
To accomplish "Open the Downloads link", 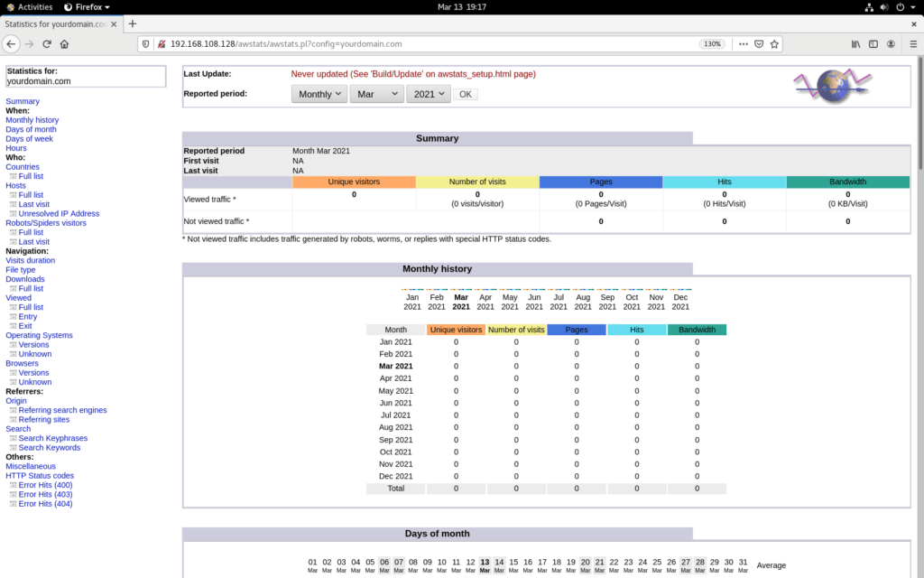I will coord(24,279).
